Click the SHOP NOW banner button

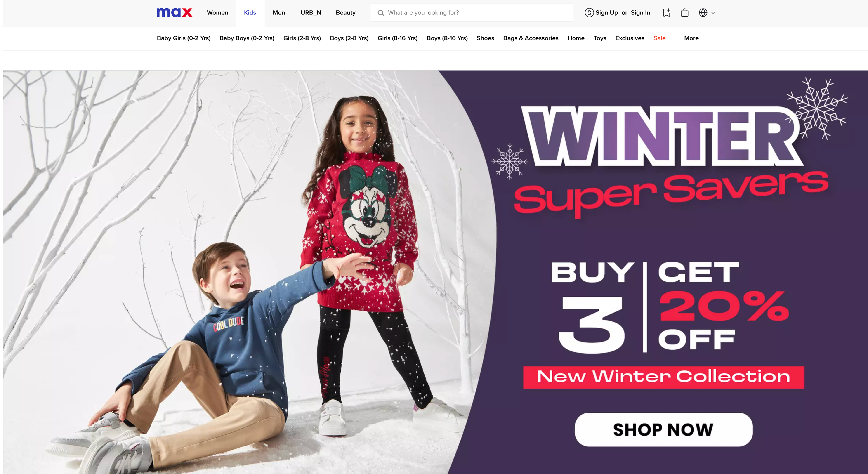(663, 429)
